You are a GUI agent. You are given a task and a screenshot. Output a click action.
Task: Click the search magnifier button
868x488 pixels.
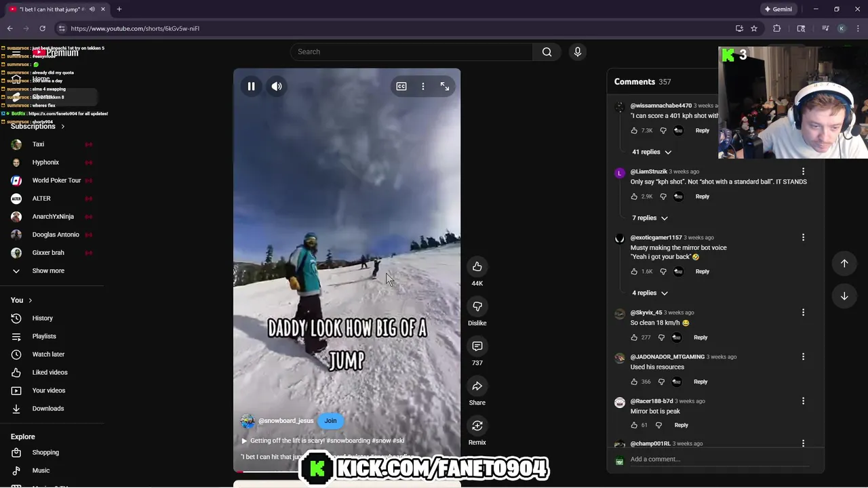coord(547,52)
